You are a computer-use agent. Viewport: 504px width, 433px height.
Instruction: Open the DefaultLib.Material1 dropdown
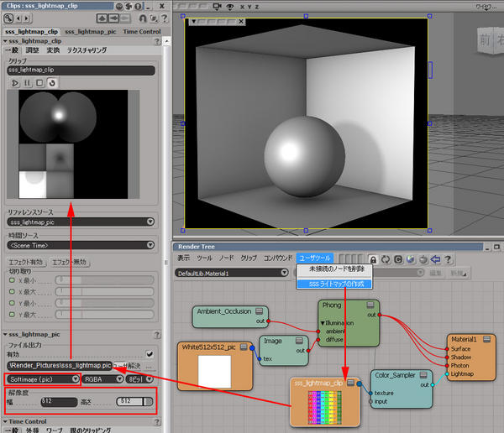click(x=233, y=273)
